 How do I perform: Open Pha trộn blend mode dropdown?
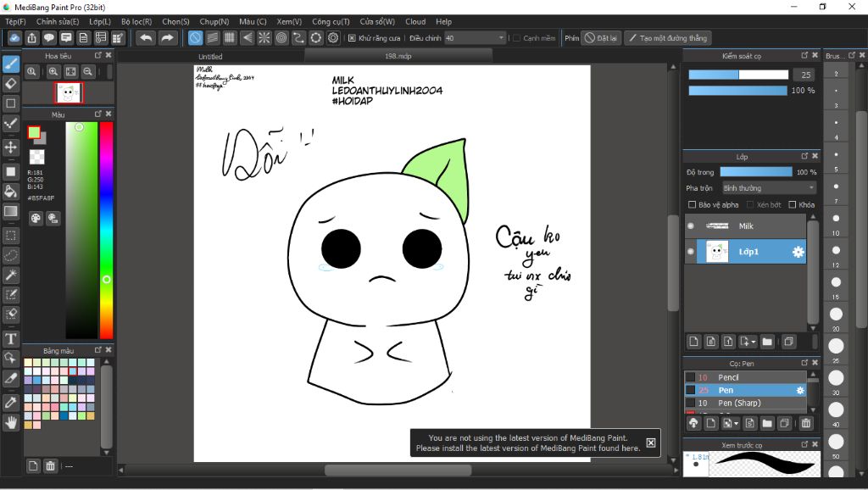pos(769,188)
